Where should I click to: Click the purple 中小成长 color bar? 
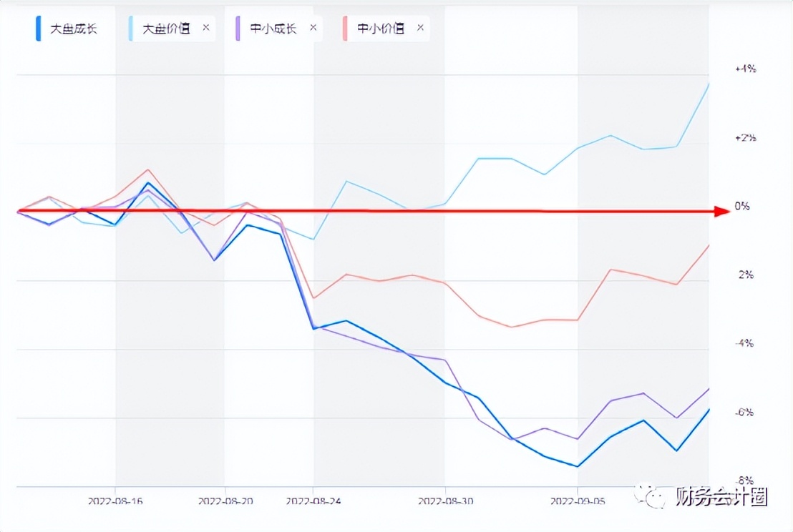237,29
